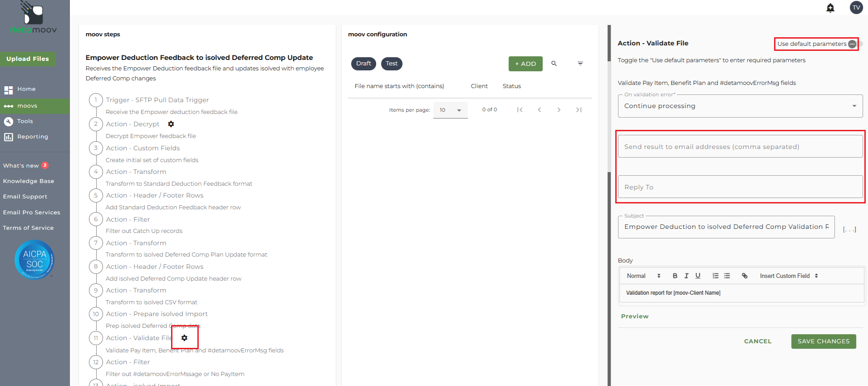
Task: Select step Action - Custom Fields
Action: tap(143, 148)
